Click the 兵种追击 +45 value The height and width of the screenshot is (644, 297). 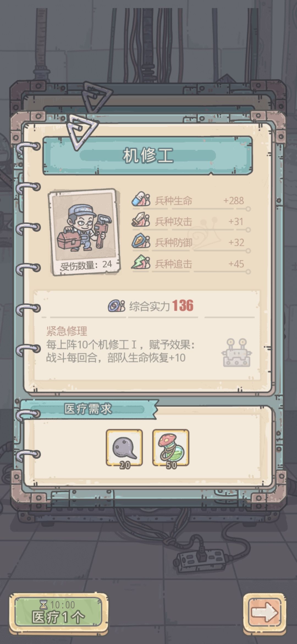(236, 264)
